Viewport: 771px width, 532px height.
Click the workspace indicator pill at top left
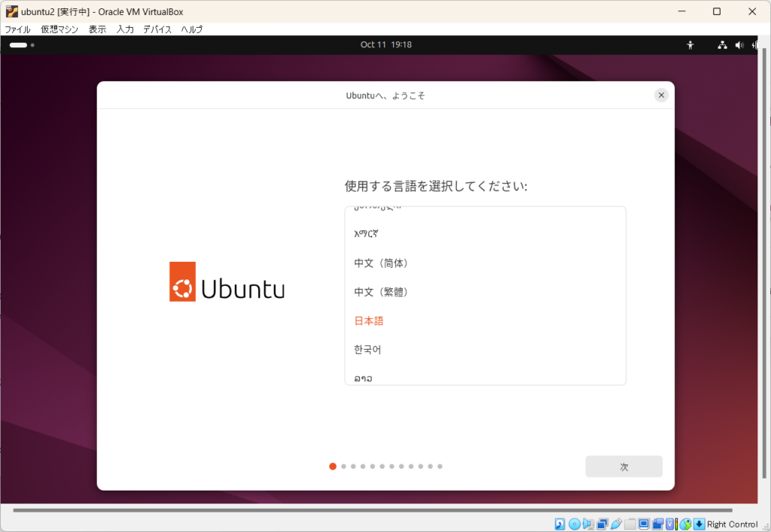[18, 45]
